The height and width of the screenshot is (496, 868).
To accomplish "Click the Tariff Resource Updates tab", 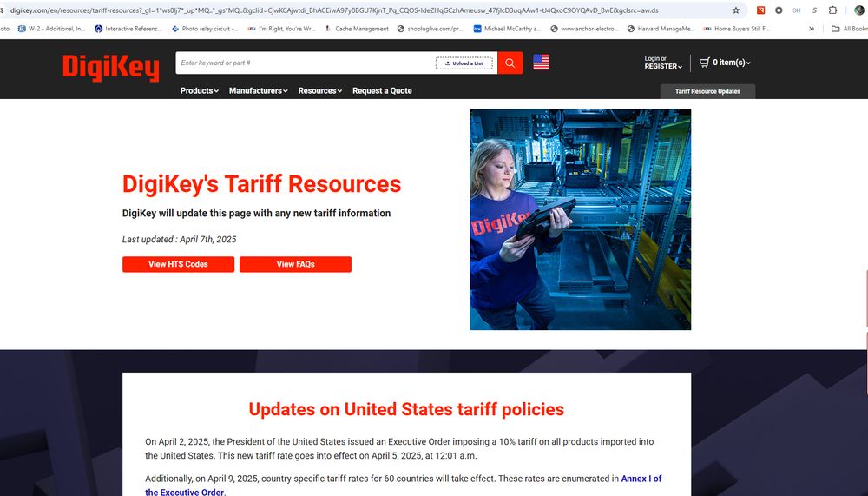I will coord(707,91).
